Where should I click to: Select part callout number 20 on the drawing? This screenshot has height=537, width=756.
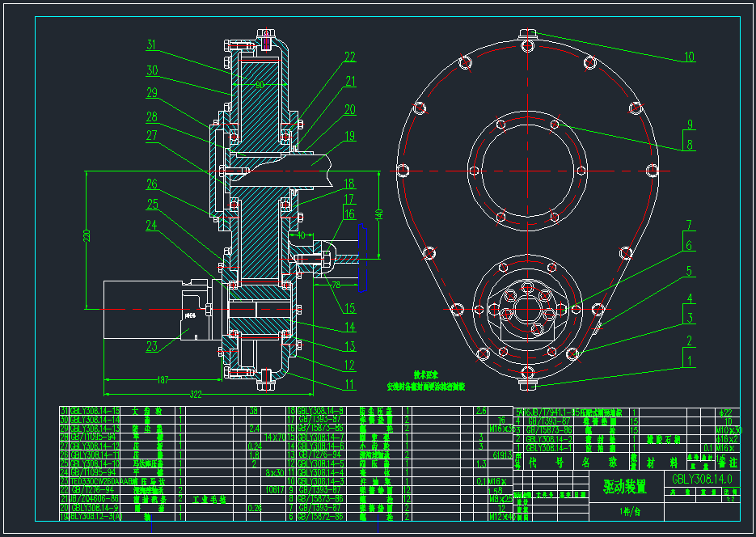349,110
